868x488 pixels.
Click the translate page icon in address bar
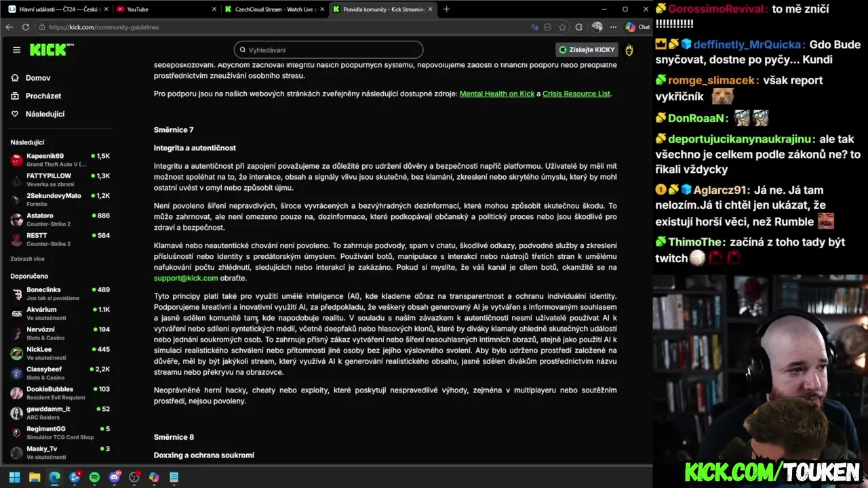click(534, 27)
